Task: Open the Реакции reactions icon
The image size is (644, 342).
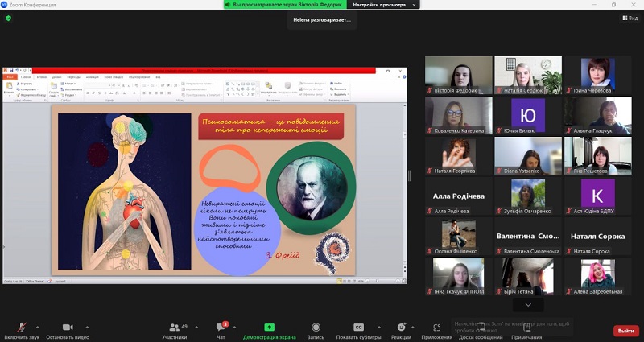Action: pos(401,327)
